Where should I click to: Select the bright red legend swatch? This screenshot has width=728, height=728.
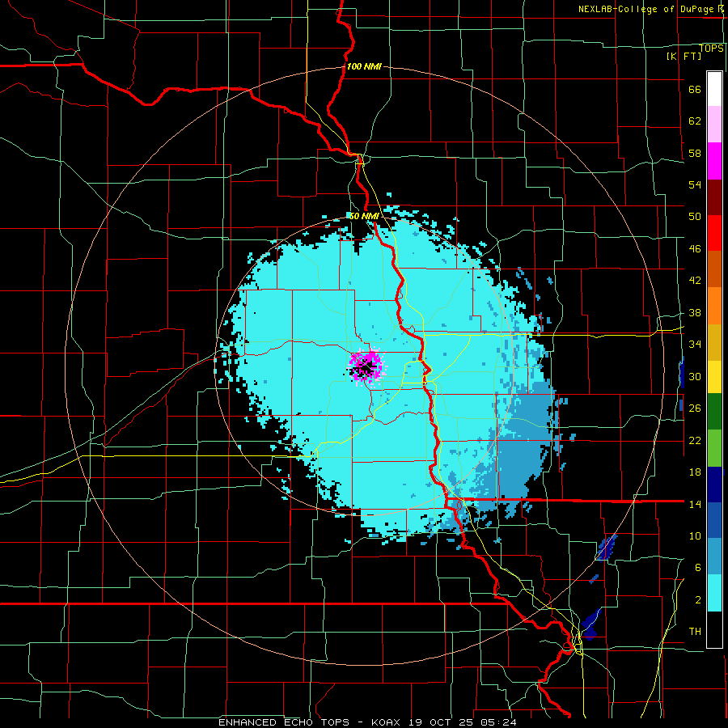click(714, 233)
